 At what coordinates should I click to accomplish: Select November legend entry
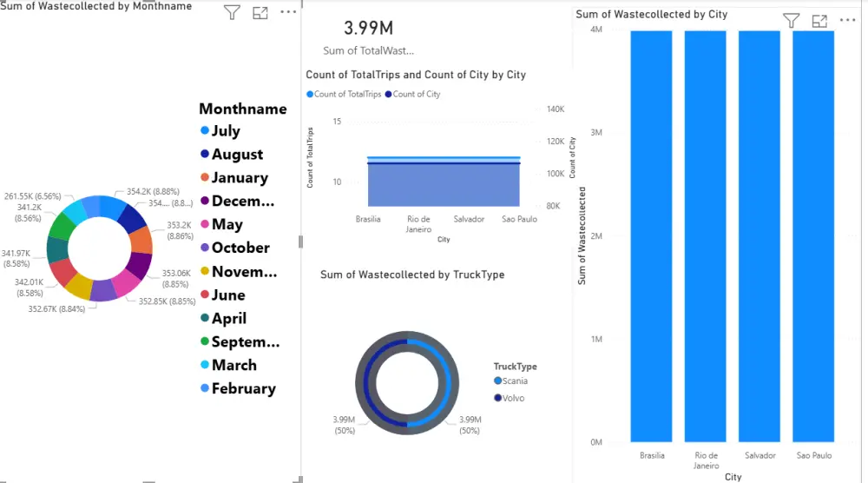click(x=239, y=271)
